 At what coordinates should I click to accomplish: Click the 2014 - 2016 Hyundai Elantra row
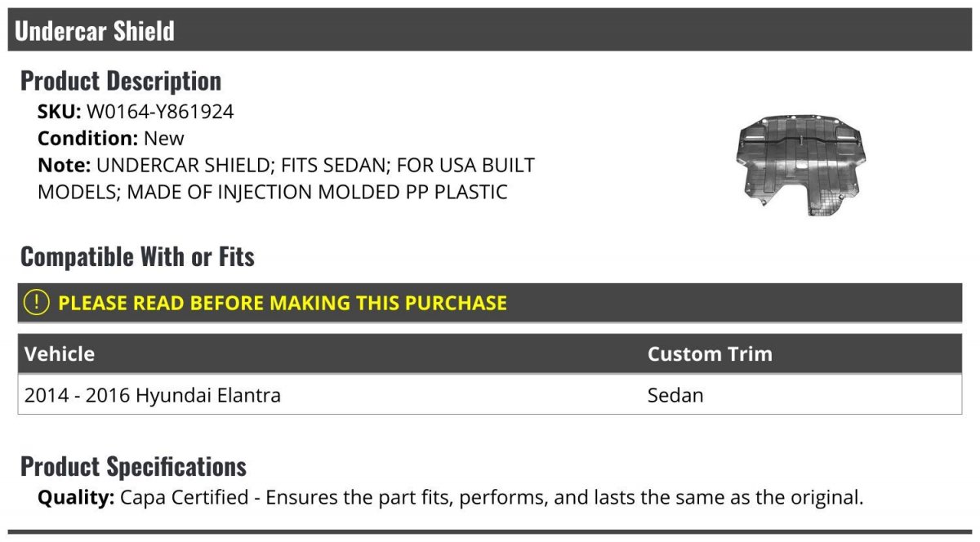click(x=490, y=395)
